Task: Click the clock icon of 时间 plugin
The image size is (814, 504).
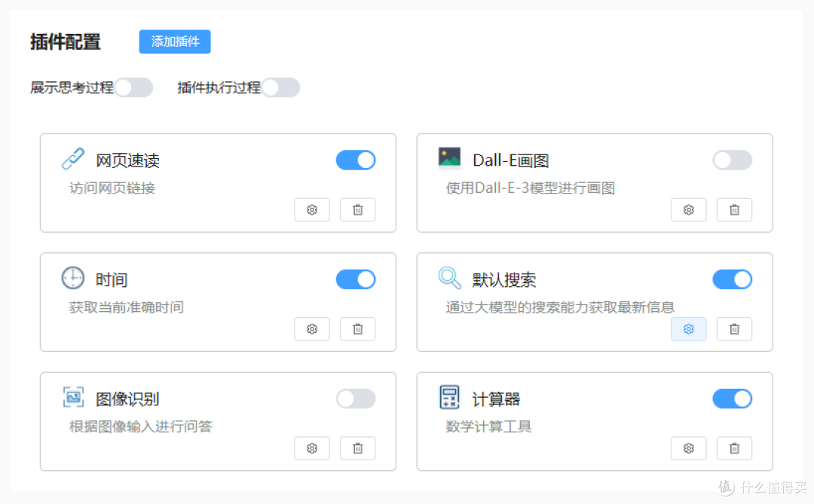Action: [x=73, y=278]
